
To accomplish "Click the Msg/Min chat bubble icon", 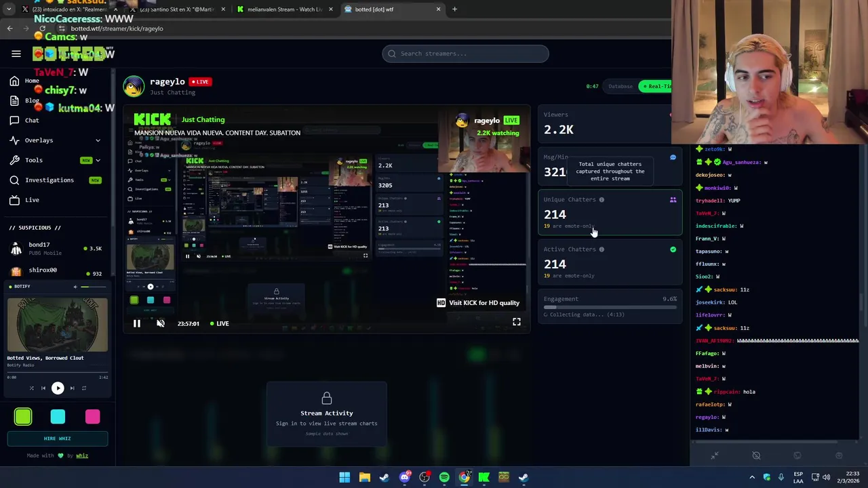I will click(673, 157).
